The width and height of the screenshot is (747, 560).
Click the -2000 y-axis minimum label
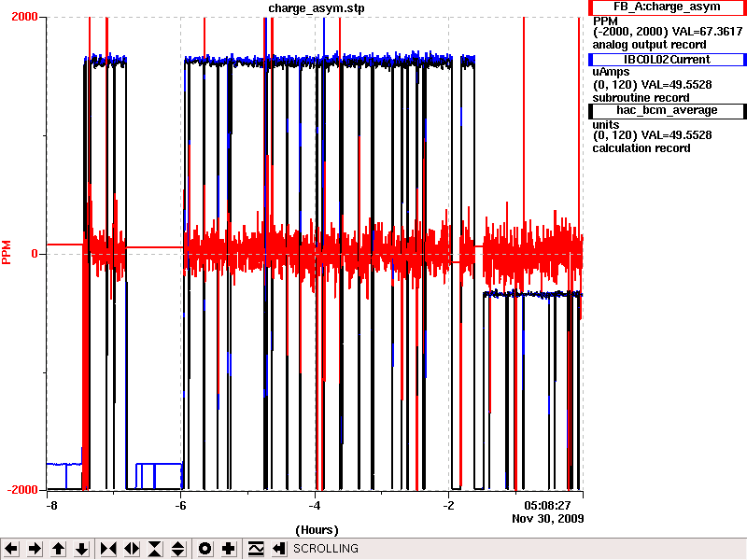pyautogui.click(x=21, y=490)
